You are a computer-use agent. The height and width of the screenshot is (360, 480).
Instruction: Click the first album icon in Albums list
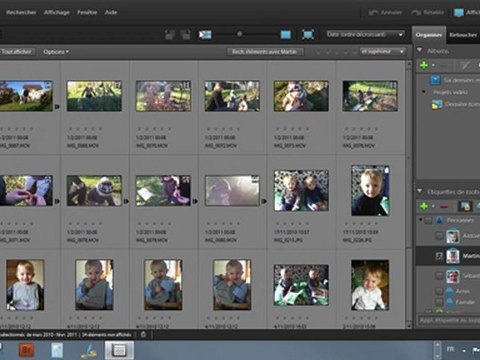435,80
